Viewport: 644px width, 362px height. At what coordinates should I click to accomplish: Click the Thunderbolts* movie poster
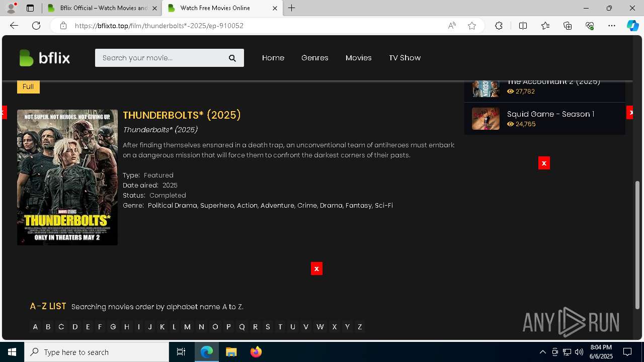(x=67, y=177)
